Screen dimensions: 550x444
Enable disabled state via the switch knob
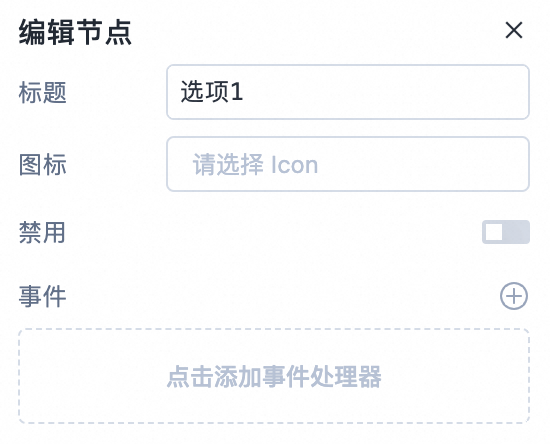494,232
